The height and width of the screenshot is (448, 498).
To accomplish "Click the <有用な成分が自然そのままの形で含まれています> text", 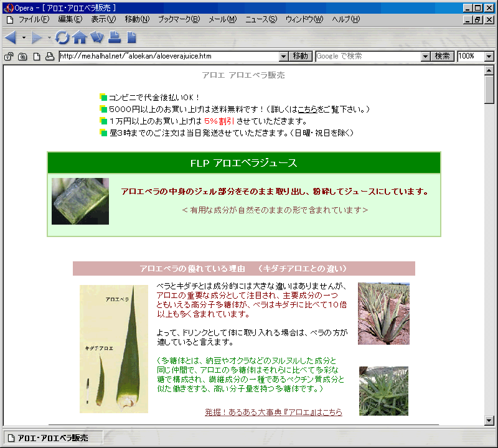I will point(275,210).
